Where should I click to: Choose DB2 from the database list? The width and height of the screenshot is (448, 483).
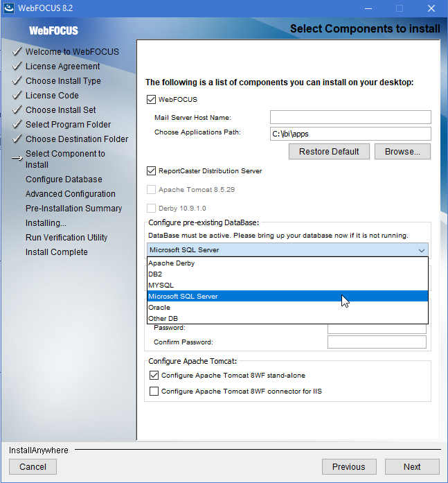(x=287, y=274)
